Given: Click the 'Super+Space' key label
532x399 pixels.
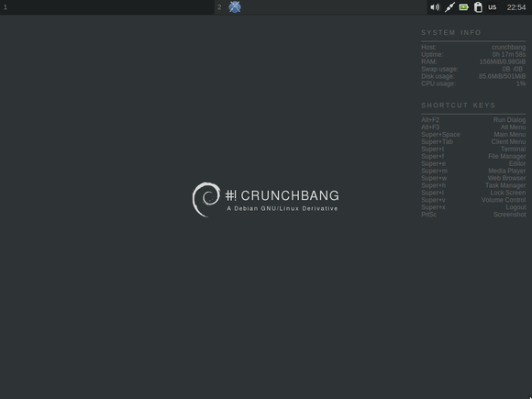Looking at the screenshot, I should point(440,134).
